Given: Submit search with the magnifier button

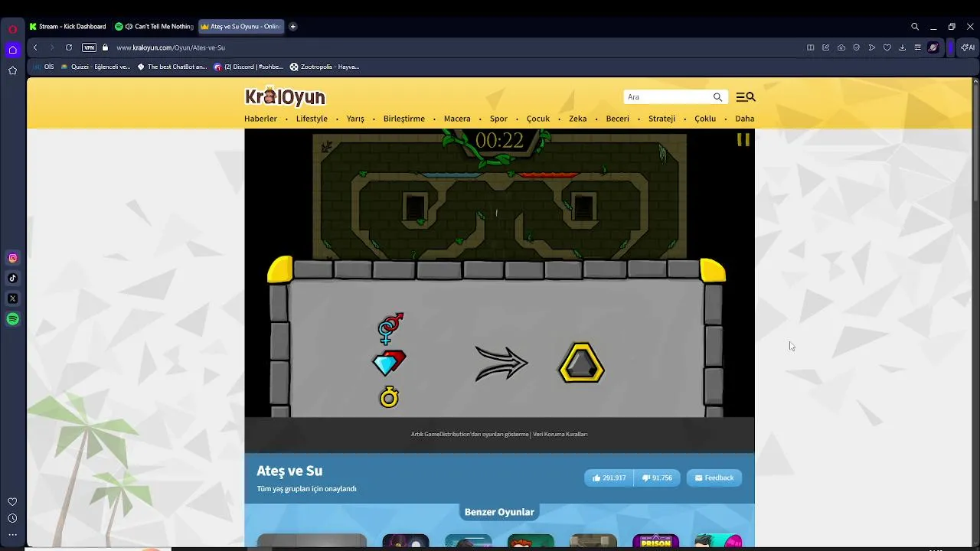Looking at the screenshot, I should click(717, 97).
